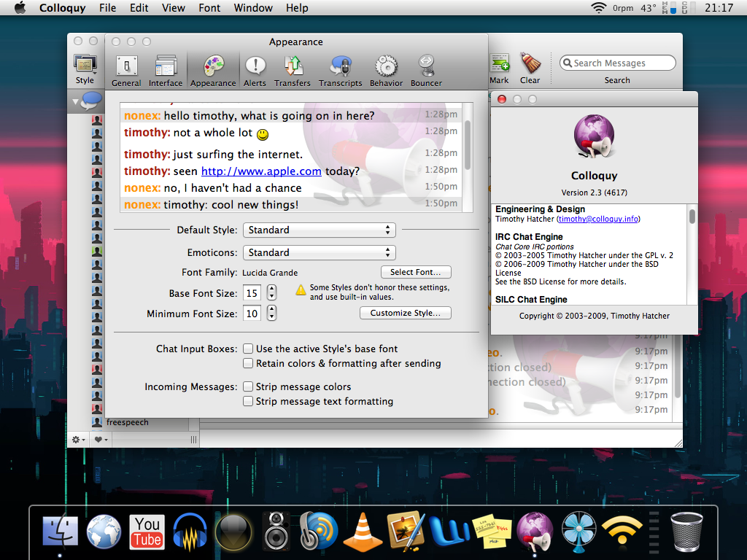Click the Search Messages field
The image size is (747, 560).
point(617,63)
